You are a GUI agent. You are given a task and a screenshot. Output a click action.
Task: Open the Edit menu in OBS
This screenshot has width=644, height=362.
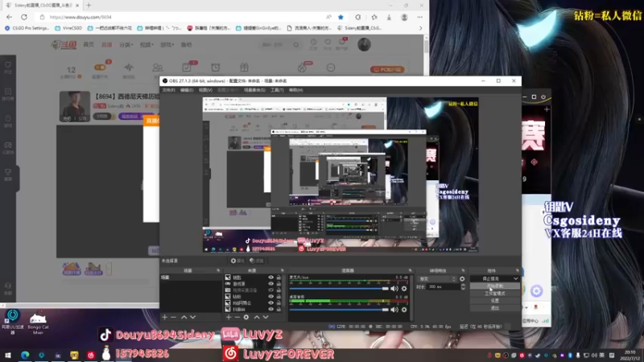(187, 90)
